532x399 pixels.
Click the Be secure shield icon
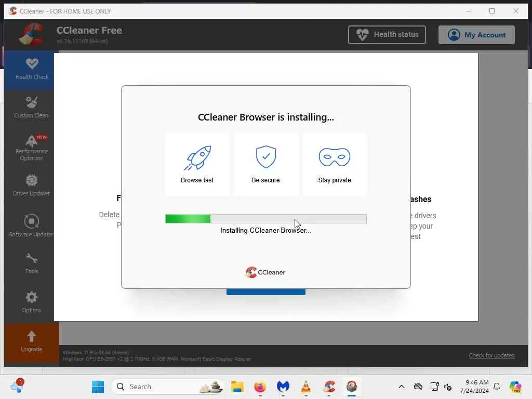point(266,157)
